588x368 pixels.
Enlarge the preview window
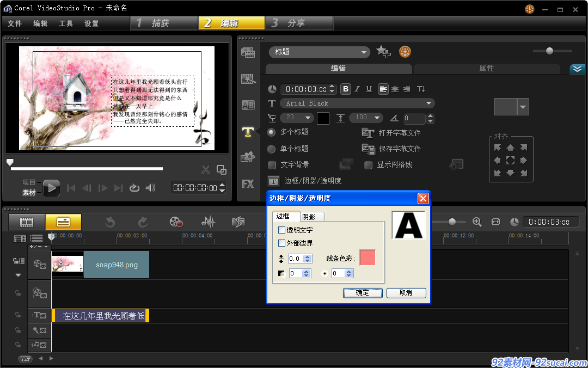click(x=222, y=170)
